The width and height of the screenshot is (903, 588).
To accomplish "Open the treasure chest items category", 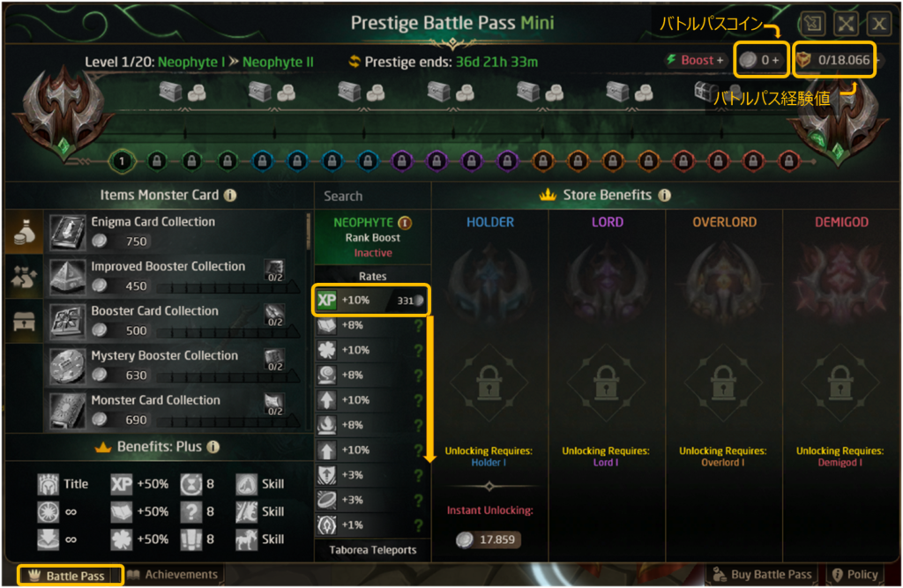I will point(21,322).
